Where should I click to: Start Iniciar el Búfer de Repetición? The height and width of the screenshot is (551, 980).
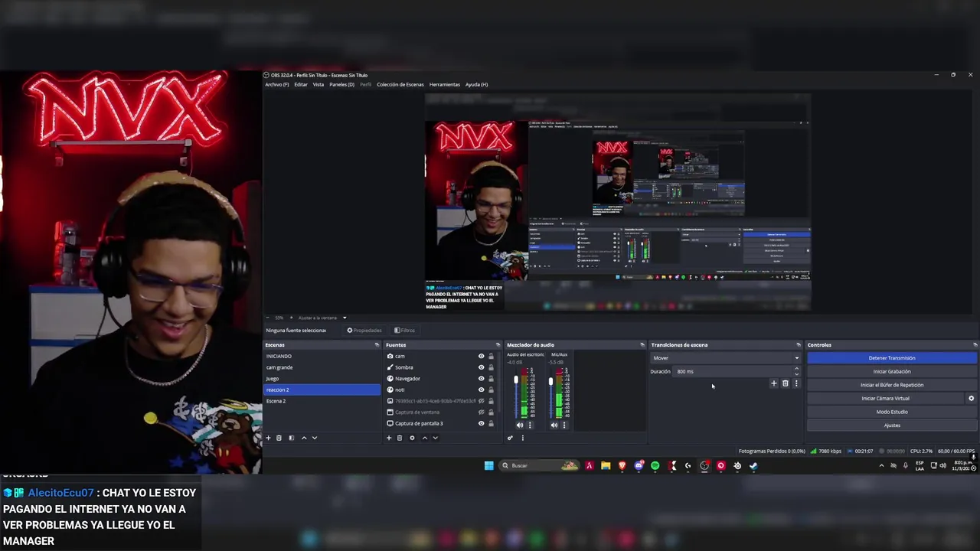[x=892, y=385]
